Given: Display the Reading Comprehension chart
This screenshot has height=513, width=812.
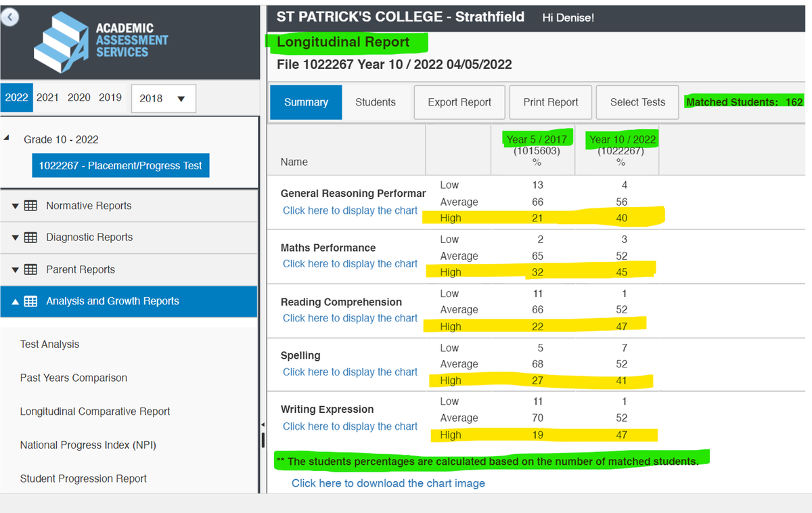Looking at the screenshot, I should click(350, 318).
